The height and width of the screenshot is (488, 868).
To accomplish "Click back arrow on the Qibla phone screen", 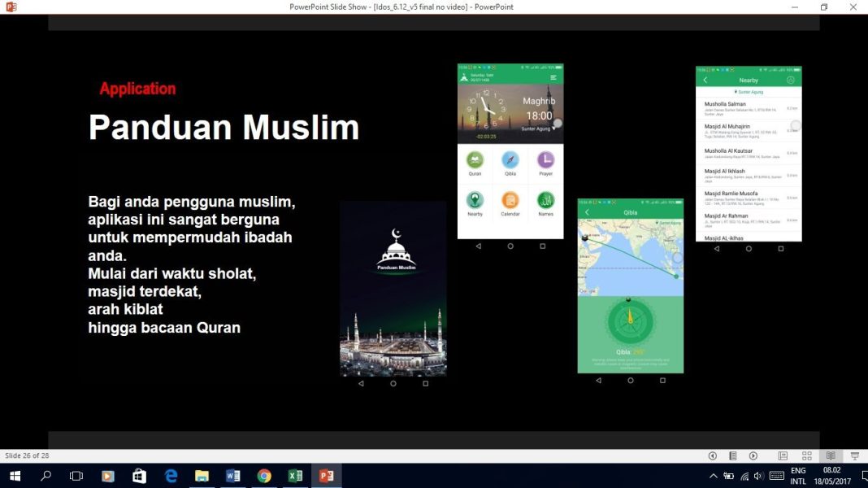I will (x=587, y=212).
